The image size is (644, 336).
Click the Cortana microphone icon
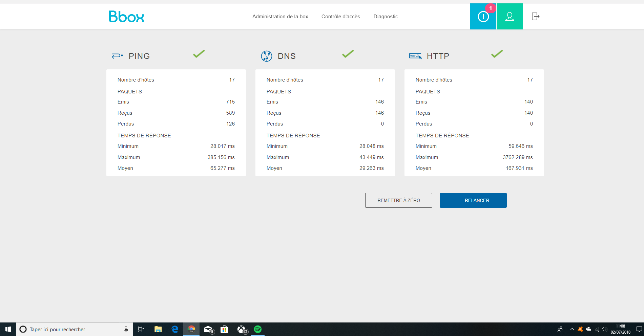coord(126,329)
